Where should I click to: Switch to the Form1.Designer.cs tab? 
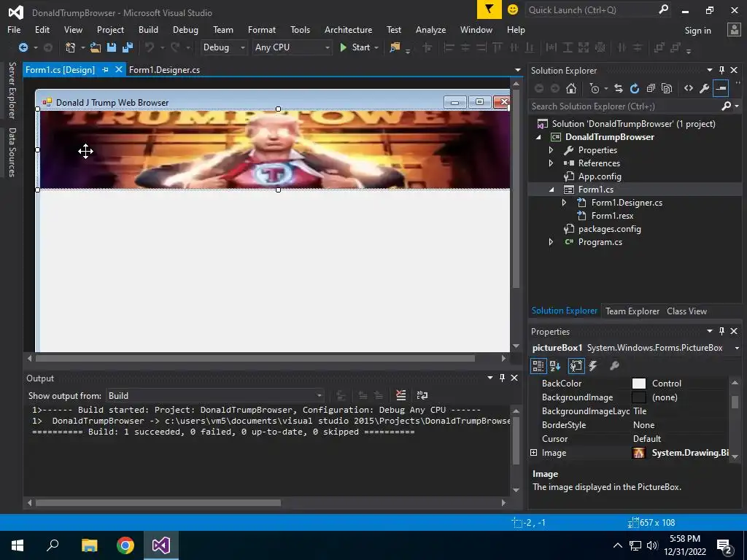pos(164,69)
